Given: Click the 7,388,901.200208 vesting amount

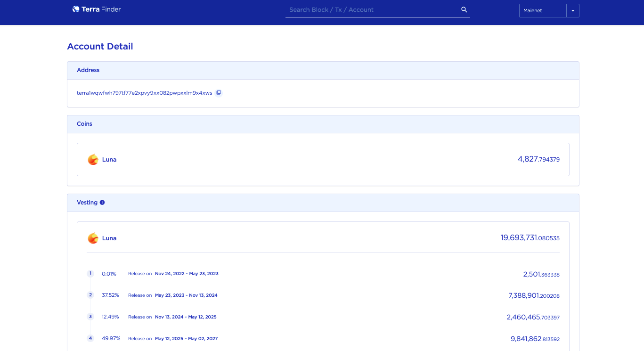Looking at the screenshot, I should pyautogui.click(x=534, y=295).
